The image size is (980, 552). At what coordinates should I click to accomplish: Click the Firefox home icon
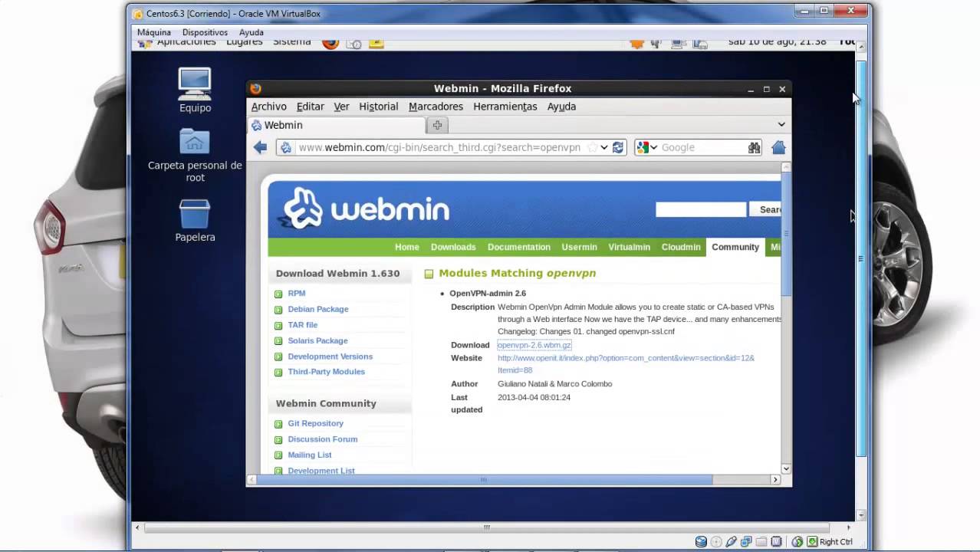pos(778,147)
